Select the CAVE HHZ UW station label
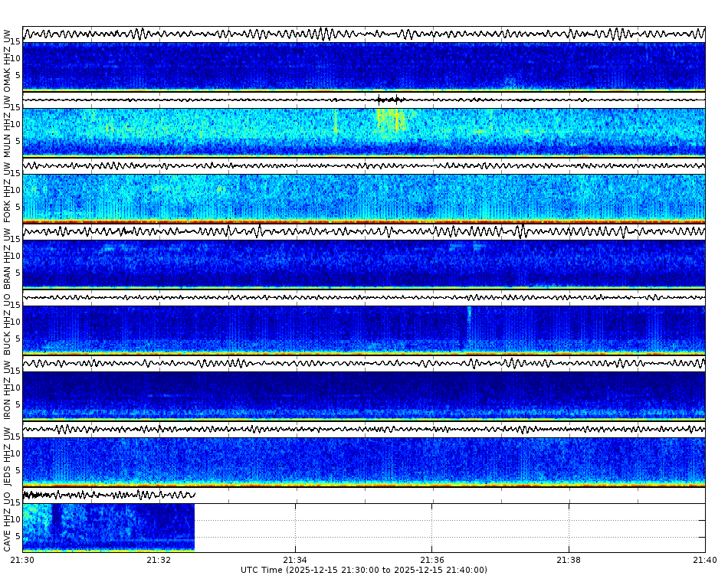728x579 pixels. (x=8, y=528)
